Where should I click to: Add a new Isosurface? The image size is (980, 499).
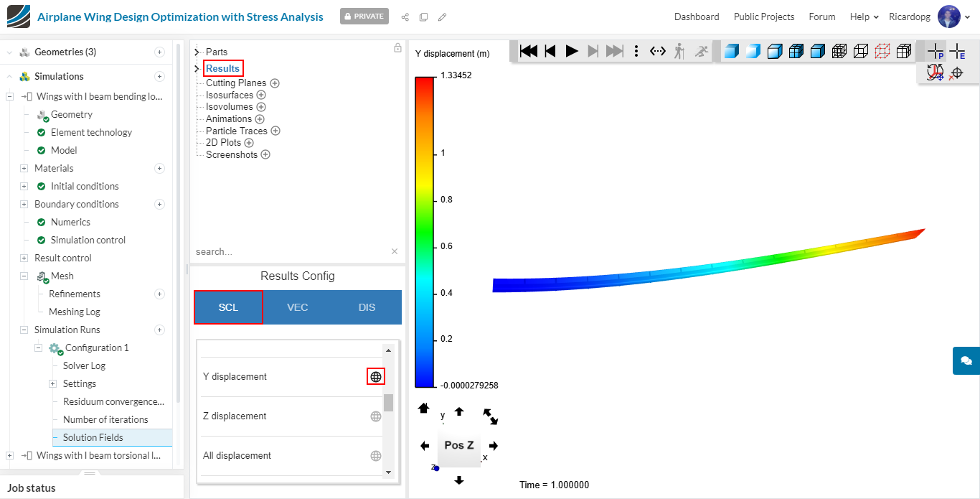(261, 95)
